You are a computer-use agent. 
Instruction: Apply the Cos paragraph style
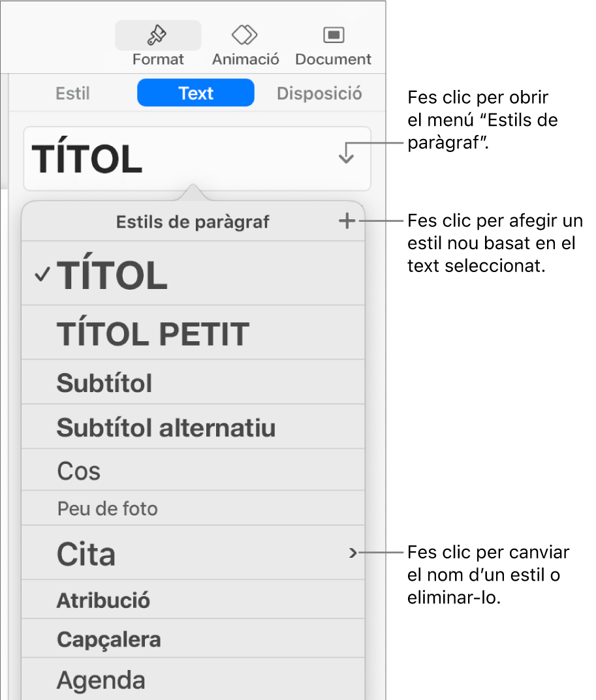[x=79, y=471]
